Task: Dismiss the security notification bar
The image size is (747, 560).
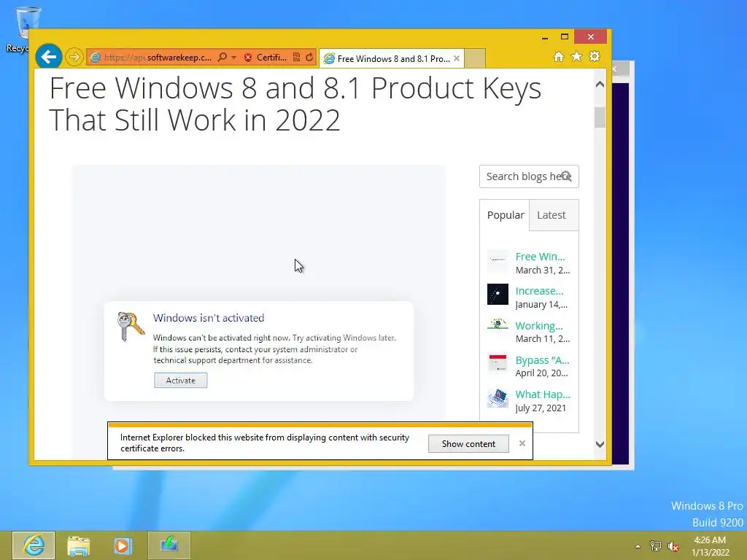Action: click(x=522, y=443)
